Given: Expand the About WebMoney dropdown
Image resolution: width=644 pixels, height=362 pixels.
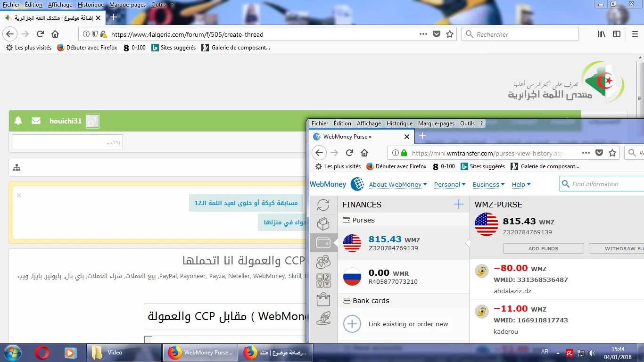Looking at the screenshot, I should [x=398, y=185].
